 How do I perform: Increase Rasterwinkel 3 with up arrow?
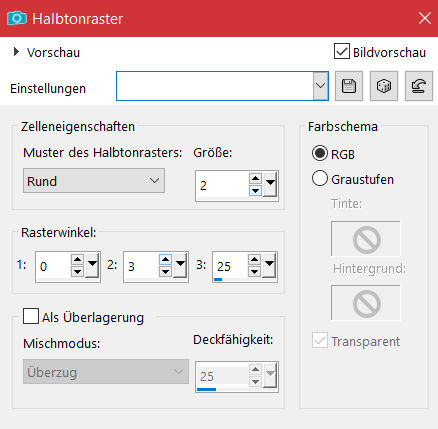tap(255, 260)
